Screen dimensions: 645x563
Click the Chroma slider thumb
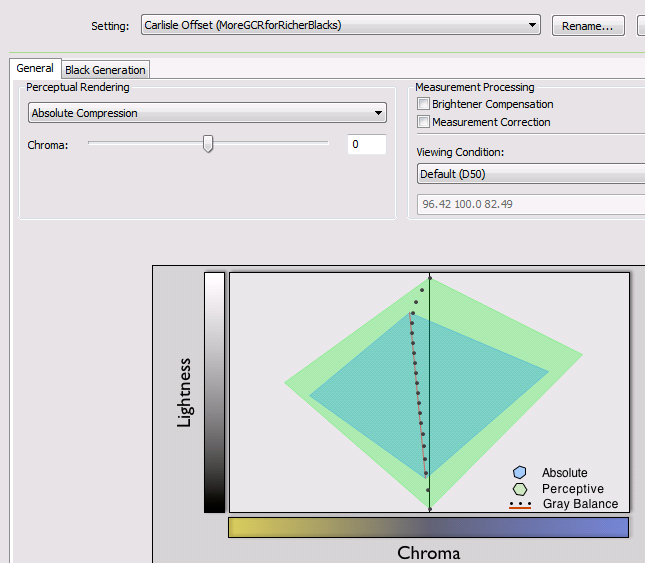click(x=208, y=144)
